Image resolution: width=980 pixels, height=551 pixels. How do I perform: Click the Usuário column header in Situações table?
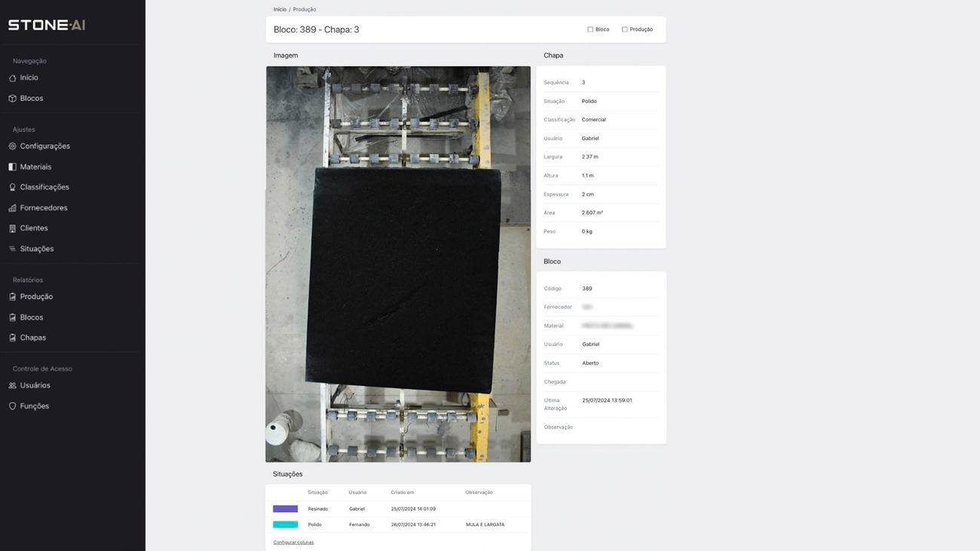point(357,492)
